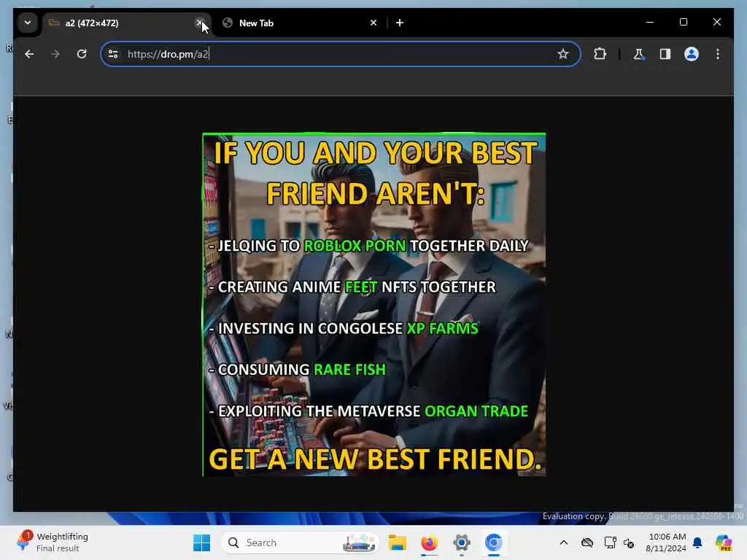Viewport: 747px width, 560px height.
Task: Open the Weightlifting widget in taskbar
Action: 53,542
